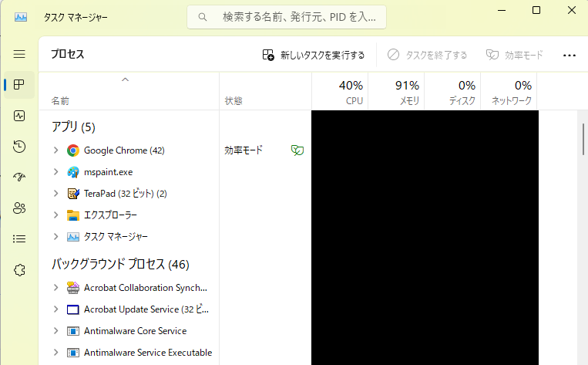Sort by the 状態 column header
Image resolution: width=588 pixels, height=365 pixels.
[x=266, y=91]
